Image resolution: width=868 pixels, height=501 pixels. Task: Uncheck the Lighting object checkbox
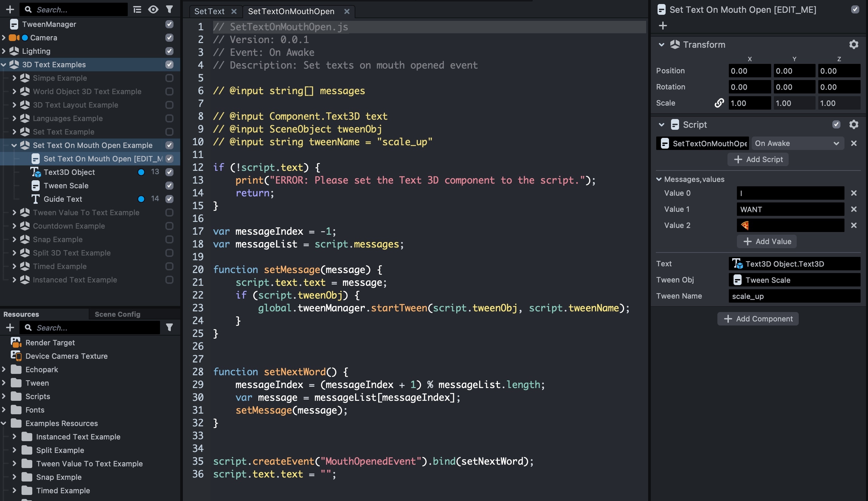[169, 51]
